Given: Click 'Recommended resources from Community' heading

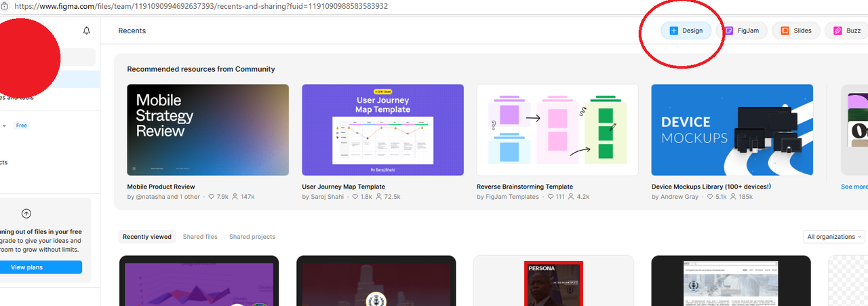Looking at the screenshot, I should 201,69.
